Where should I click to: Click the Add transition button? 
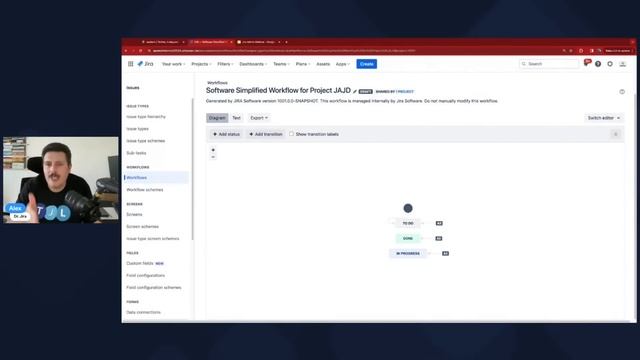(266, 134)
